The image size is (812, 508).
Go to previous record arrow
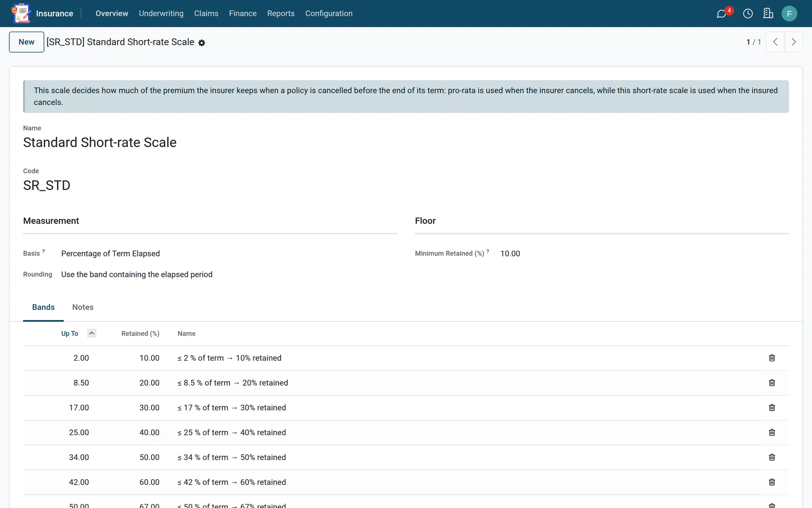[x=775, y=42]
